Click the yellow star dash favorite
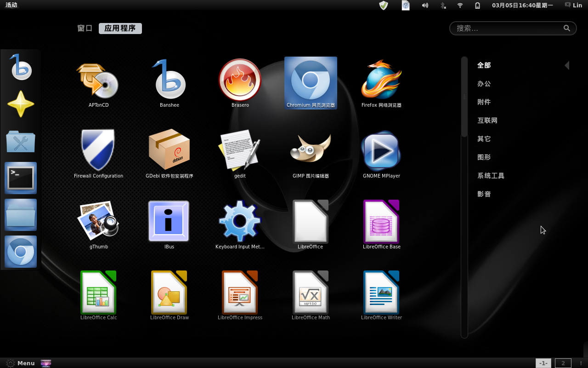The image size is (588, 368). (x=21, y=104)
